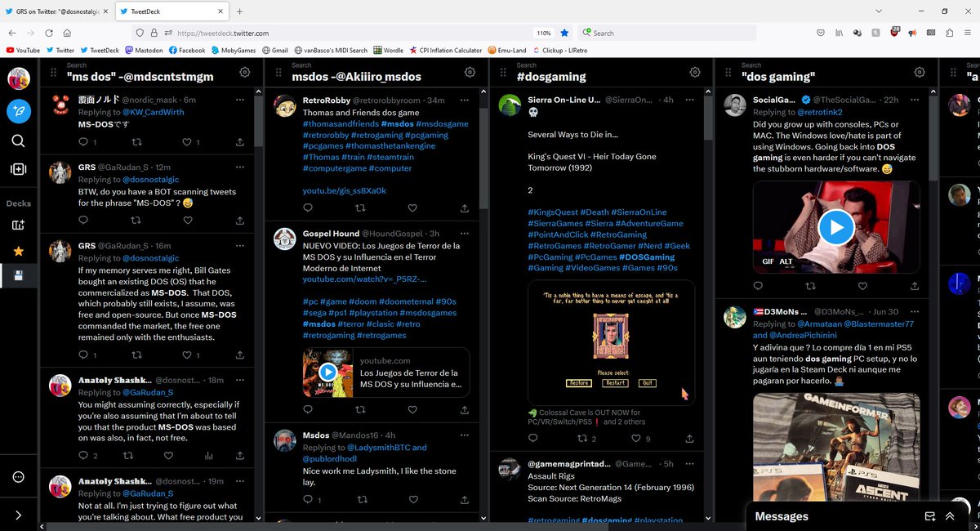Image resolution: width=980 pixels, height=531 pixels.
Task: Grab the drag handle of #dosgaming column
Action: 504,72
